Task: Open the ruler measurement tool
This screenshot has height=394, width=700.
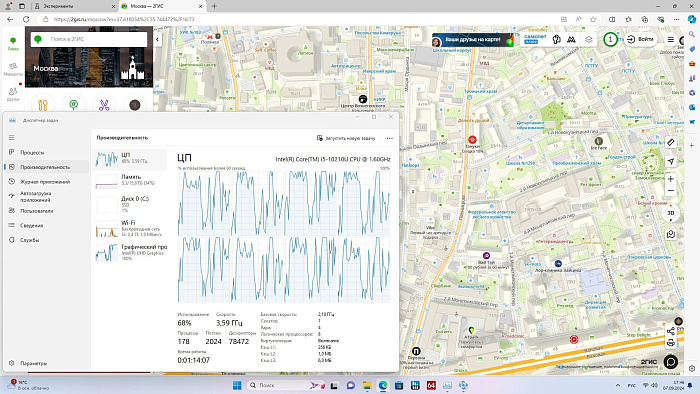Action: coord(671,142)
